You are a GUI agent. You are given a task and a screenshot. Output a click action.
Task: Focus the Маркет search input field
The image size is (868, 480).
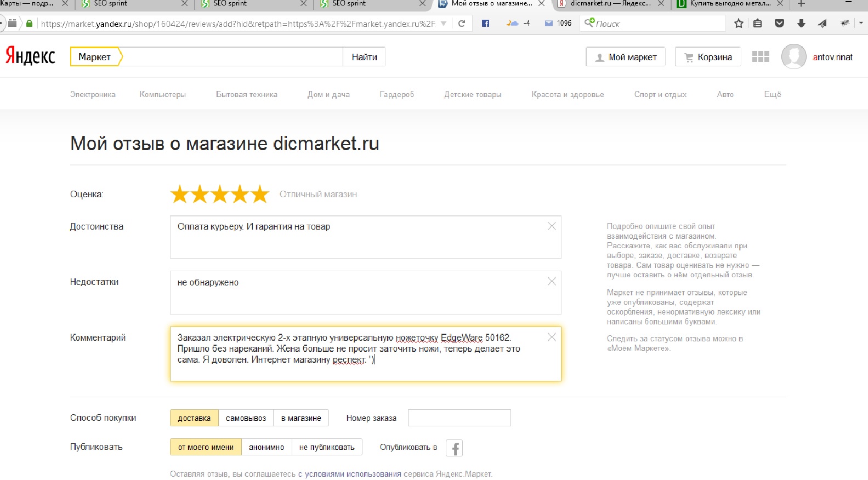[232, 57]
